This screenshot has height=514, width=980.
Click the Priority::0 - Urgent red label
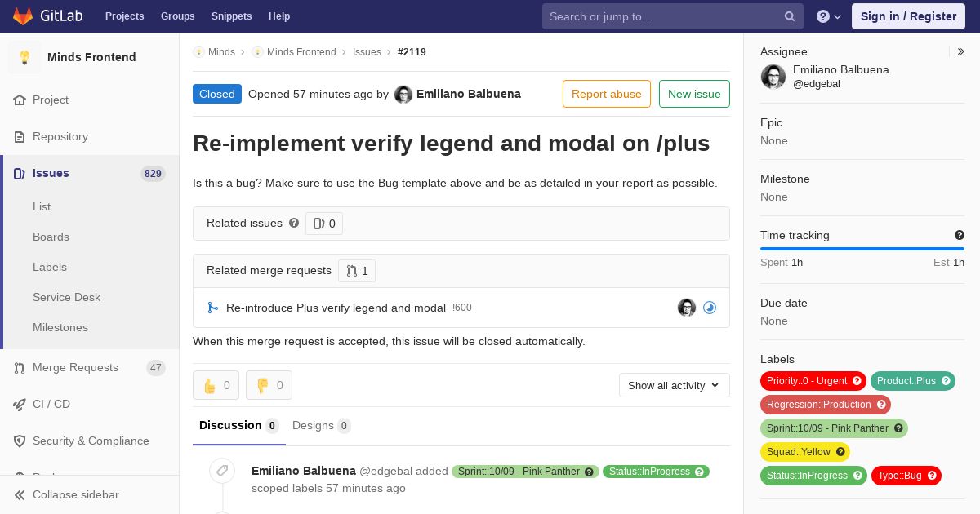click(813, 381)
